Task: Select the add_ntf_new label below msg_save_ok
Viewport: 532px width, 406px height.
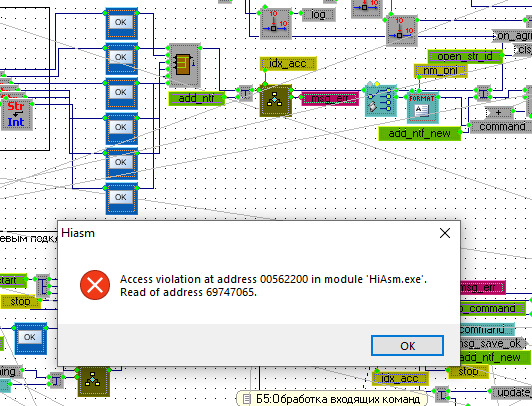Action: coord(495,357)
